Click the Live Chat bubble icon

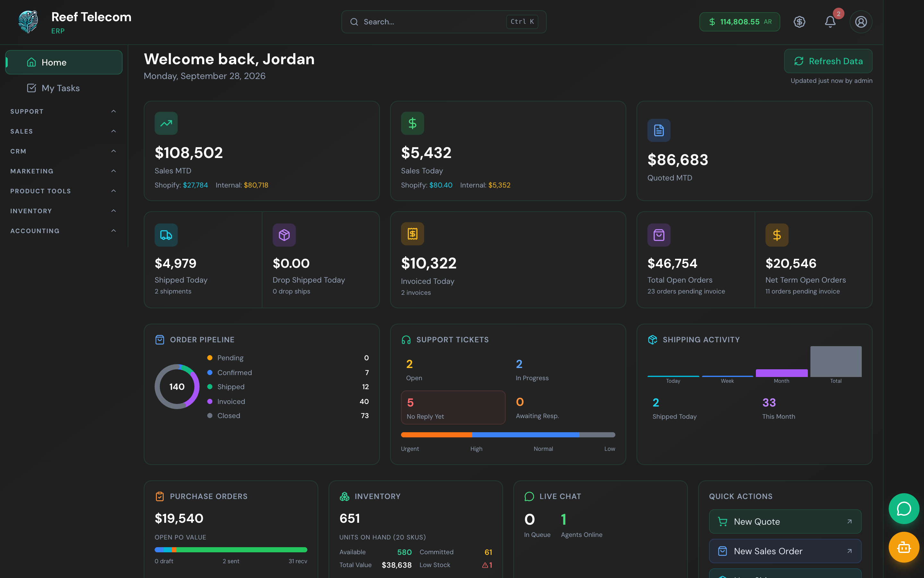pyautogui.click(x=529, y=496)
